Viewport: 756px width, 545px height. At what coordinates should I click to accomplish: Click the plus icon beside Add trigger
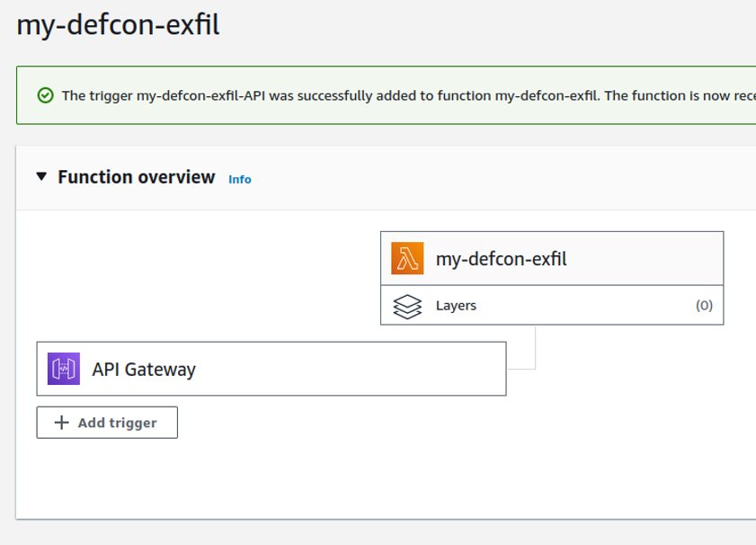(x=61, y=423)
